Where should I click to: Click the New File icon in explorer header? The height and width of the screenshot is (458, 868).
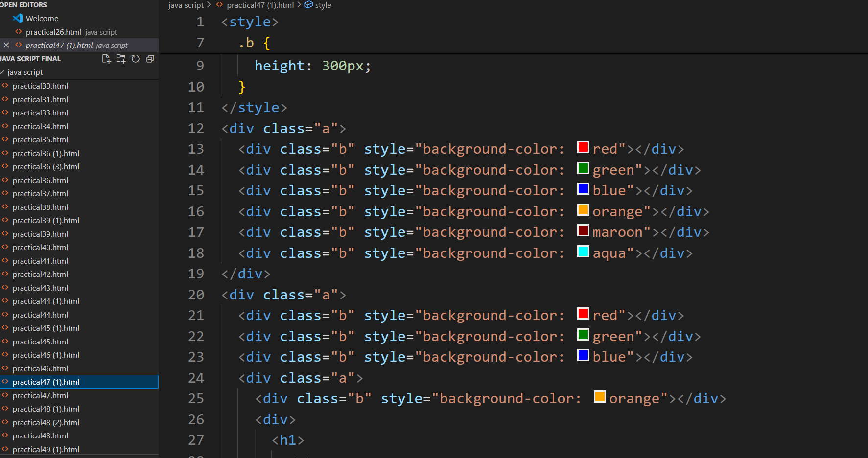point(106,59)
